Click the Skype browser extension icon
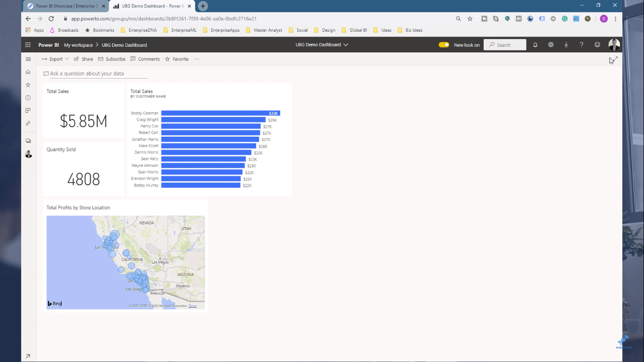This screenshot has width=644, height=362. tap(496, 19)
